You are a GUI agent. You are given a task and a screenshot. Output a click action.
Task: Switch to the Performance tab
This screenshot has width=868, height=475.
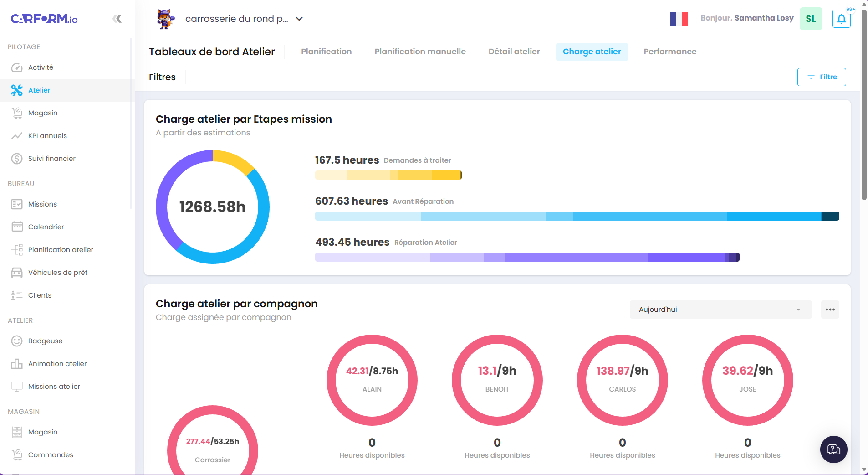tap(669, 52)
